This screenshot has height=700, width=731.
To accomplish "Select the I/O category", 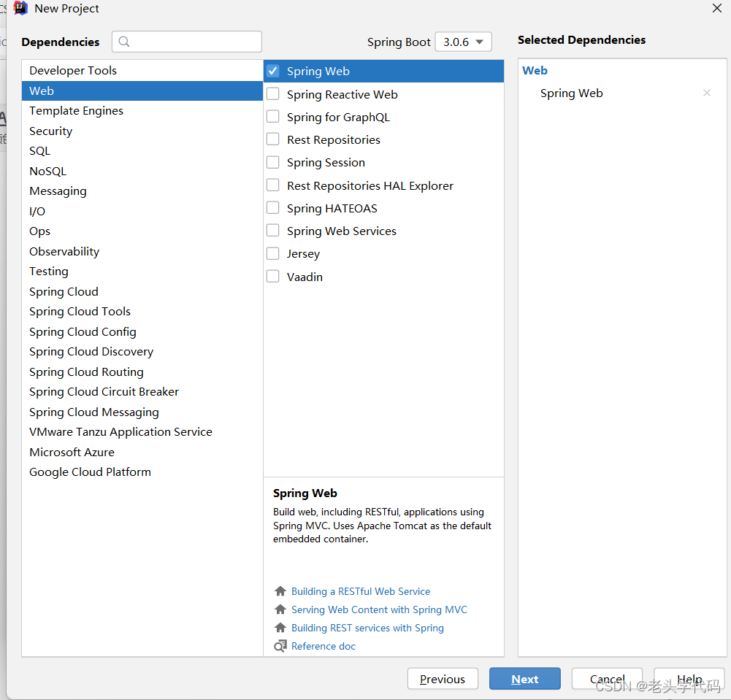I will pos(142,211).
